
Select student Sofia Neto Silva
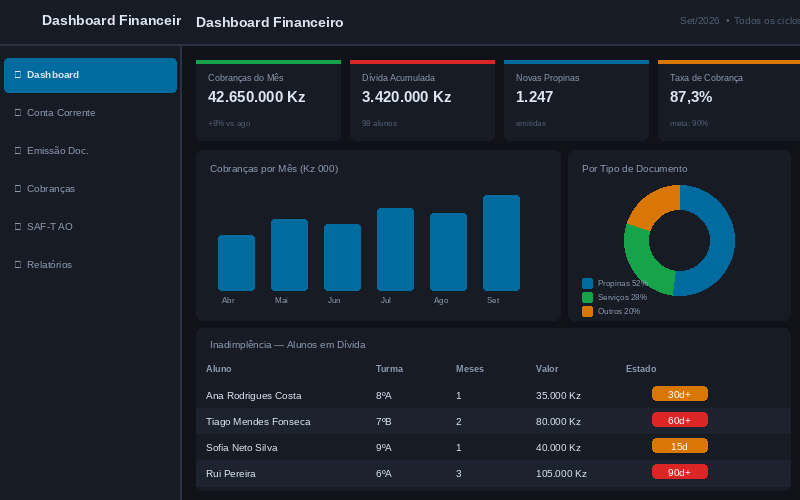point(242,447)
